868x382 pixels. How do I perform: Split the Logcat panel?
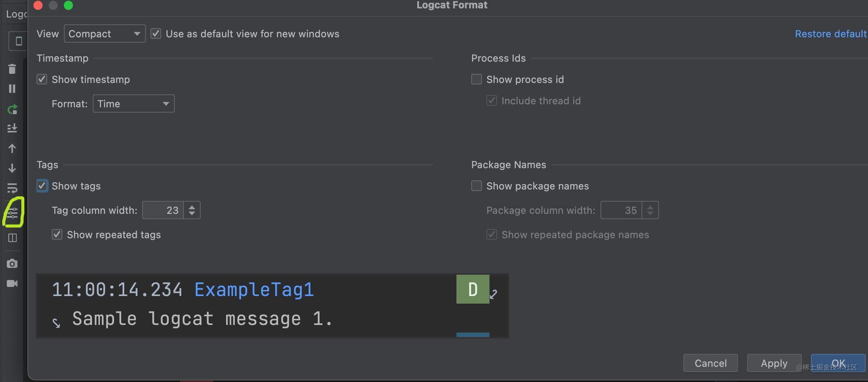pyautogui.click(x=13, y=238)
